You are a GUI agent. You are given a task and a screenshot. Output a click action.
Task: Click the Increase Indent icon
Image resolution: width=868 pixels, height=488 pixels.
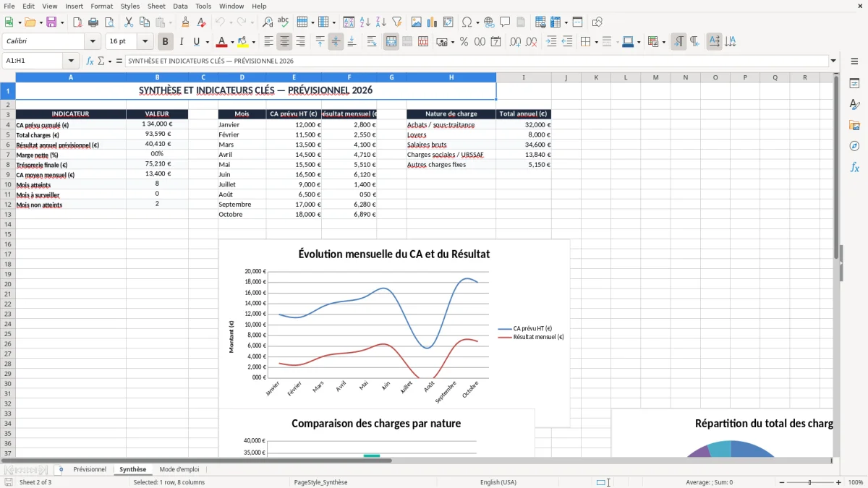(x=551, y=42)
